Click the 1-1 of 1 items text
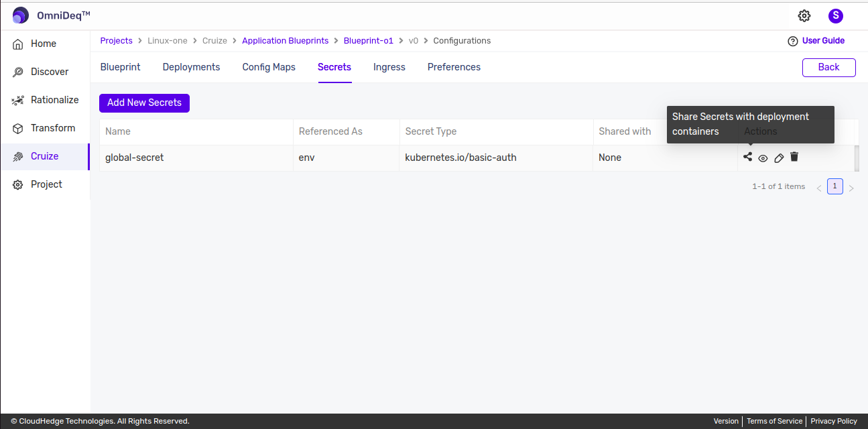The height and width of the screenshot is (429, 868). (x=778, y=186)
